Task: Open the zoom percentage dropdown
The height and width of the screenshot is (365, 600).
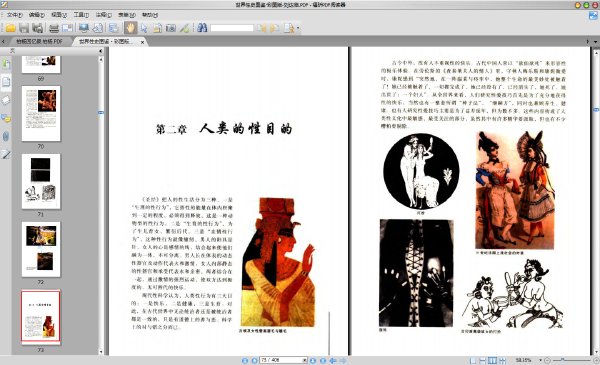Action: tap(540, 360)
